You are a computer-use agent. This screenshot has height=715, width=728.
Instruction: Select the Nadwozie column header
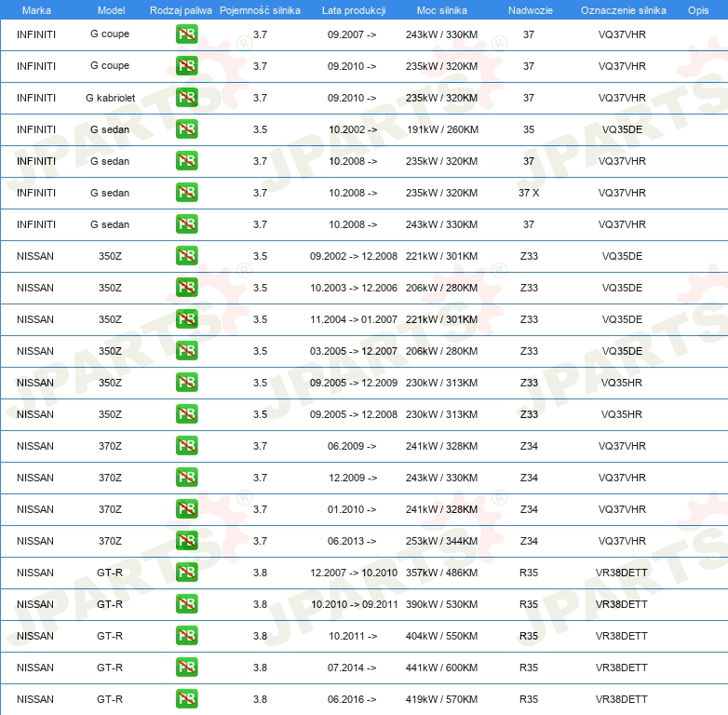click(x=528, y=10)
